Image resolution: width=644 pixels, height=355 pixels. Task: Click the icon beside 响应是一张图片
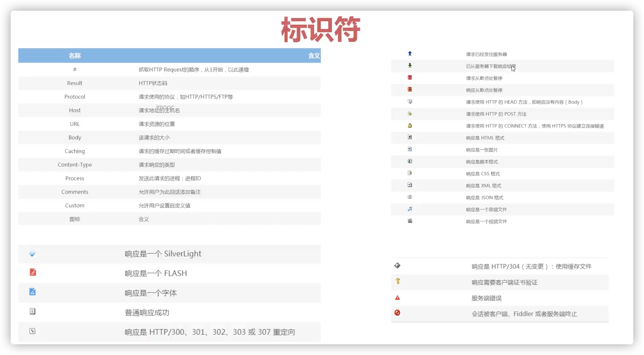[x=410, y=149]
